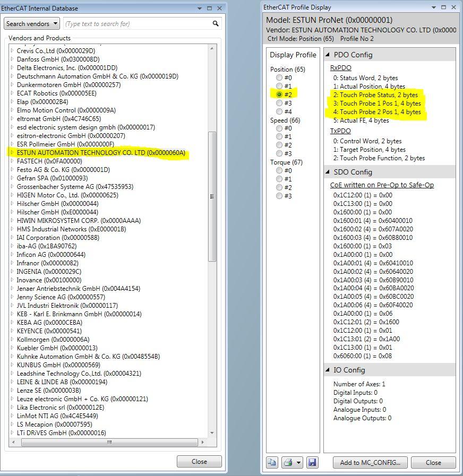Open the print options dropdown arrow
The height and width of the screenshot is (476, 463).
click(x=298, y=463)
